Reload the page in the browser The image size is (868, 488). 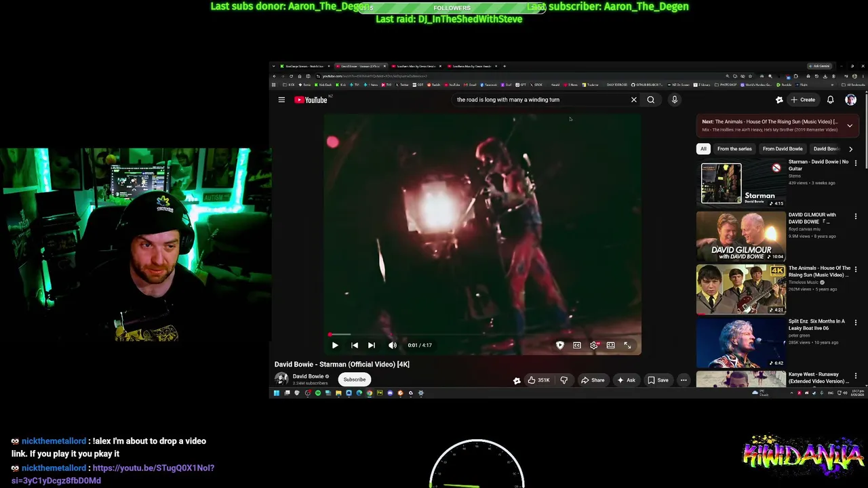coord(291,76)
